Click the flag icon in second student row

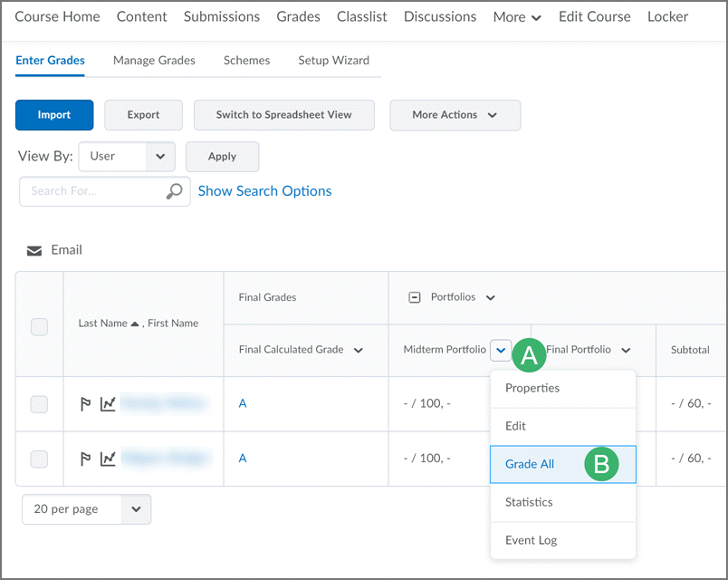click(85, 459)
